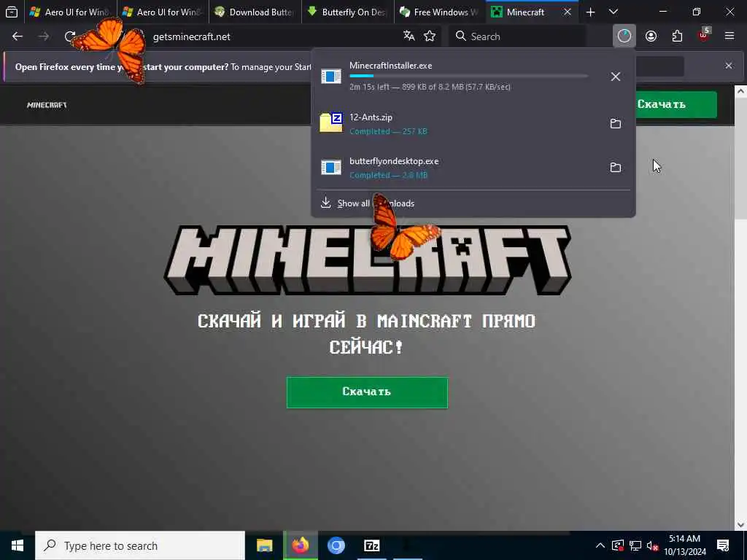
Task: Click the 12-Ants.zip file name
Action: (371, 117)
